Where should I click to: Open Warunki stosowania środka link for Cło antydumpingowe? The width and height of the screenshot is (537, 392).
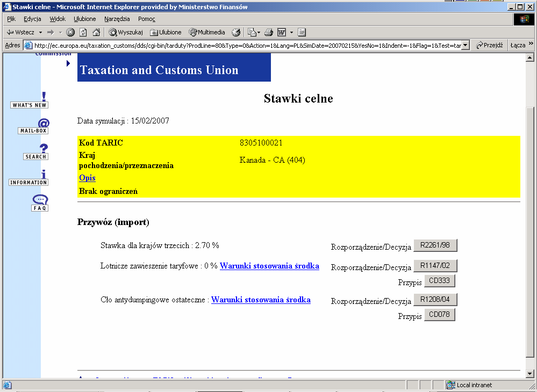261,300
